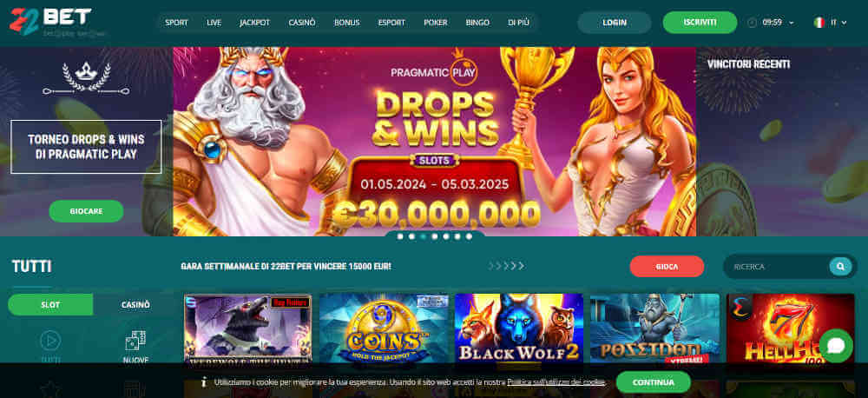868x398 pixels.
Task: Click the 22BET logo
Action: [50, 22]
